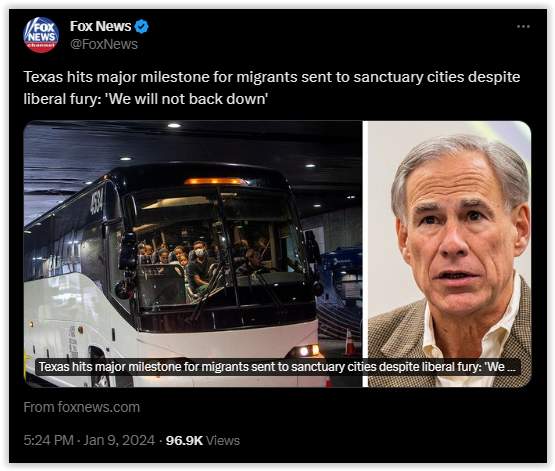
Task: Open the Fox News profile avatar
Action: (x=41, y=35)
